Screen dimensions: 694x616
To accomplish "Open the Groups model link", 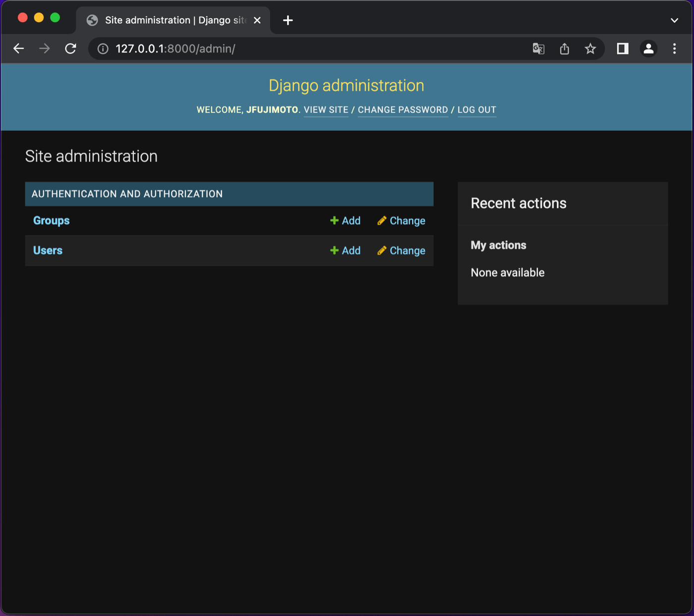I will [52, 221].
